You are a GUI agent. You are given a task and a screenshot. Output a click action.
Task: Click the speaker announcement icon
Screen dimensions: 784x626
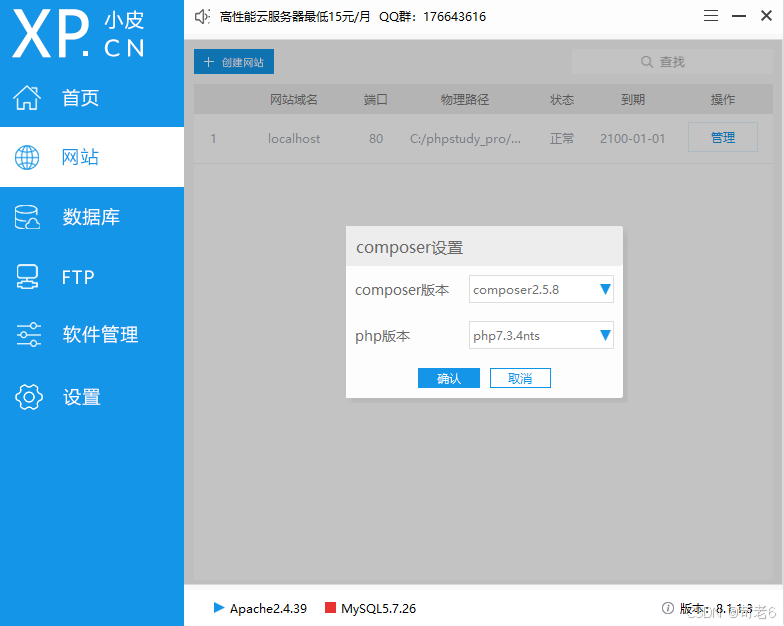tap(202, 16)
